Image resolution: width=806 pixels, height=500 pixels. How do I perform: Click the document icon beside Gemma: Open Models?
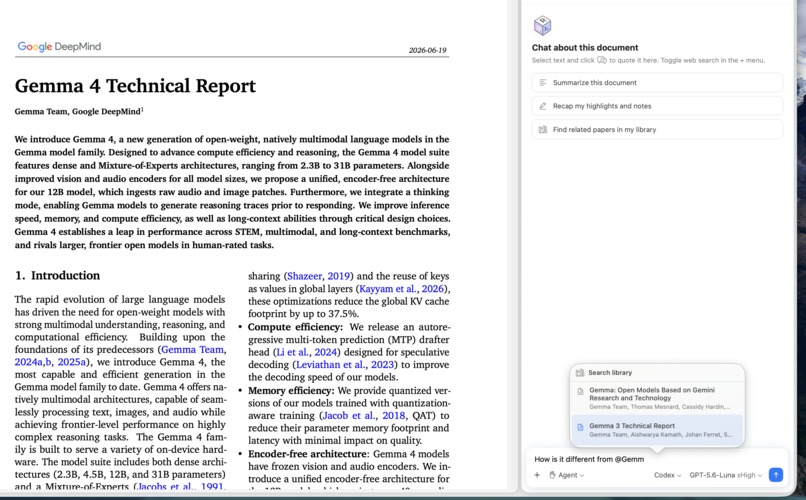[x=580, y=392]
